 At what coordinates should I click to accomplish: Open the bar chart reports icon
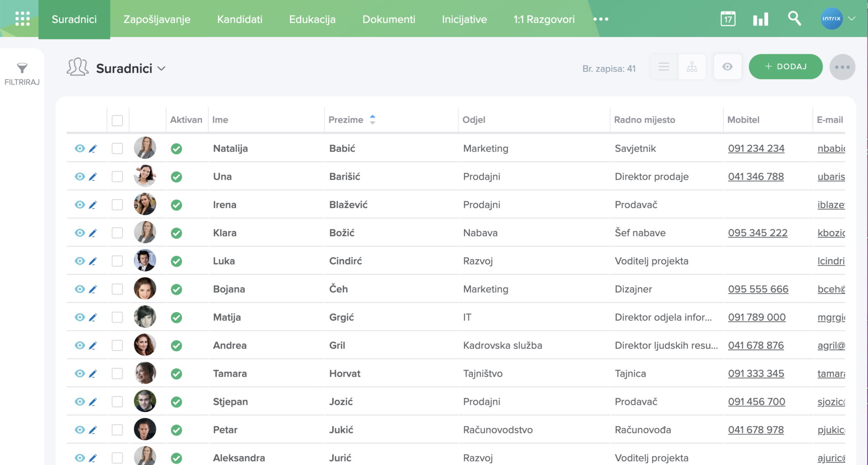(x=760, y=19)
